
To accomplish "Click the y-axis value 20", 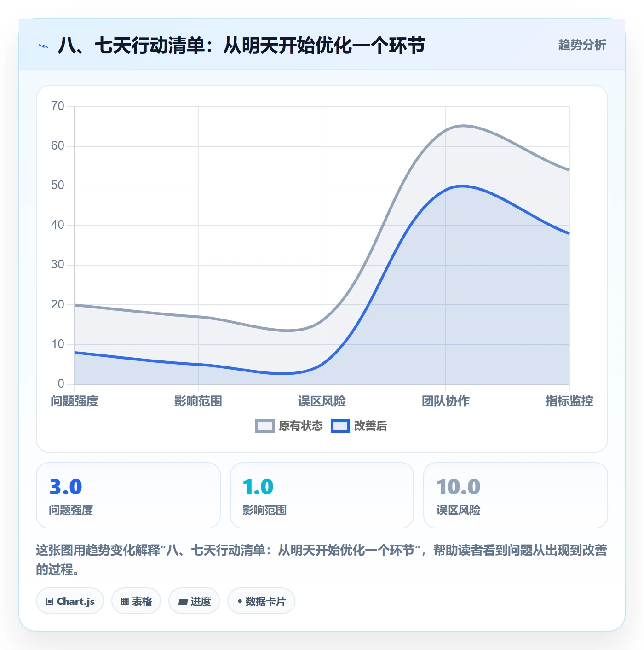I will coord(57,304).
